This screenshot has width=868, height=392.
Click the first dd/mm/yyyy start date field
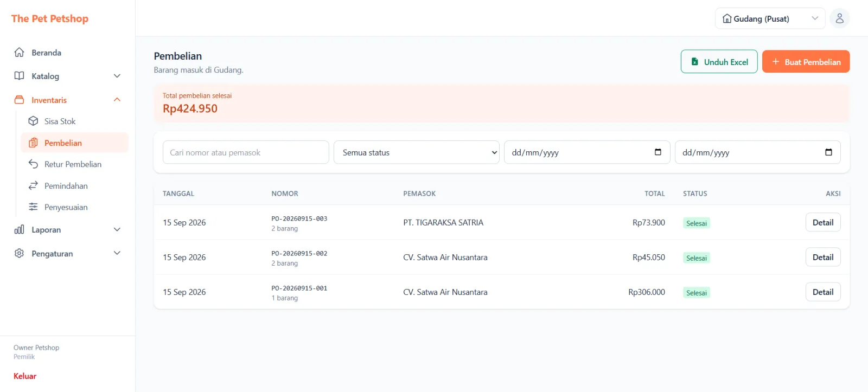[587, 152]
